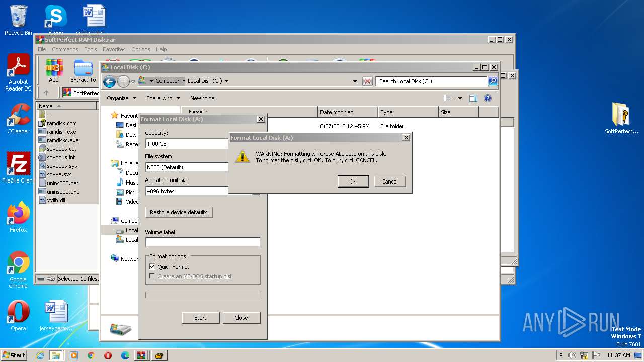Toggle the preview pane icon

coord(473,98)
